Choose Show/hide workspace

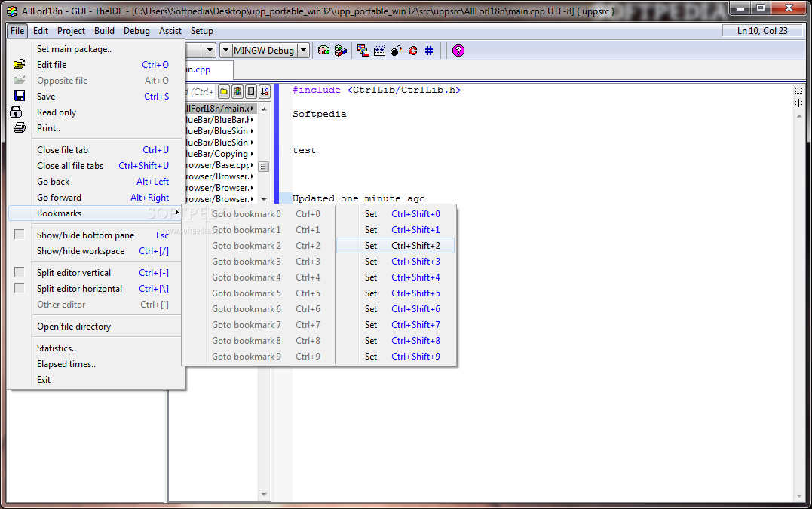[x=96, y=251]
